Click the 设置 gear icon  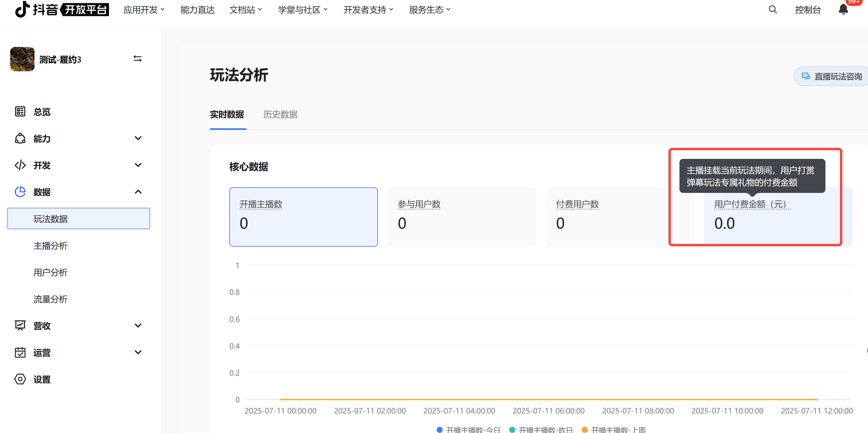(x=20, y=379)
